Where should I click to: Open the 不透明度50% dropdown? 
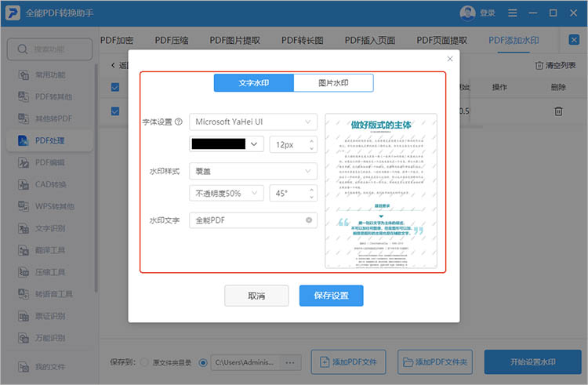coord(227,194)
